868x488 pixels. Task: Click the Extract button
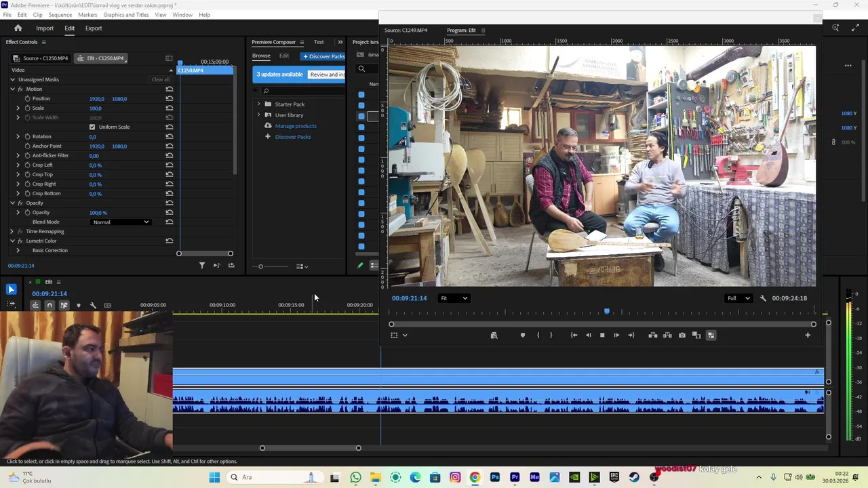click(667, 335)
